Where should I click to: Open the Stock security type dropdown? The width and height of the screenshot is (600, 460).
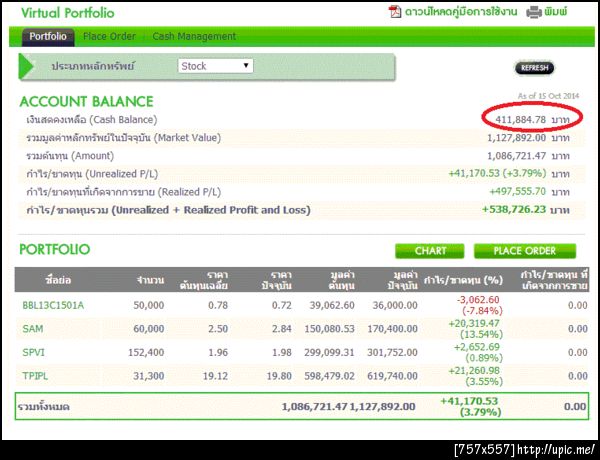pyautogui.click(x=215, y=66)
